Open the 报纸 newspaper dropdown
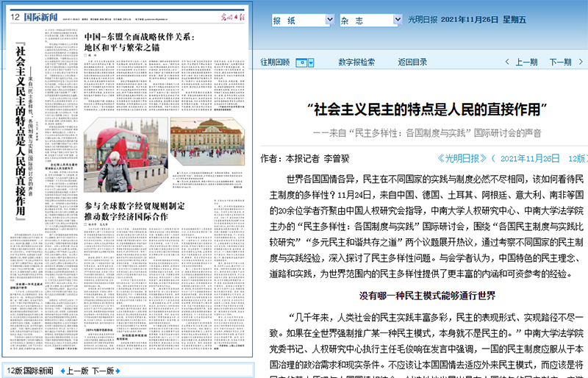Image resolution: width=588 pixels, height=378 pixels. [300, 21]
